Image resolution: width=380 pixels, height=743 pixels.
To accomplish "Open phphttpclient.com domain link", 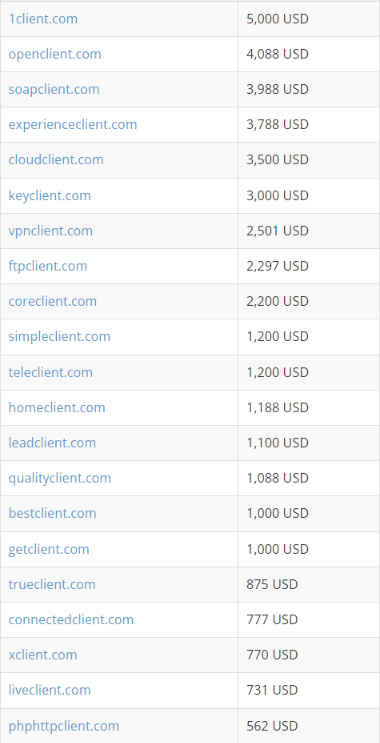I will point(63,726).
